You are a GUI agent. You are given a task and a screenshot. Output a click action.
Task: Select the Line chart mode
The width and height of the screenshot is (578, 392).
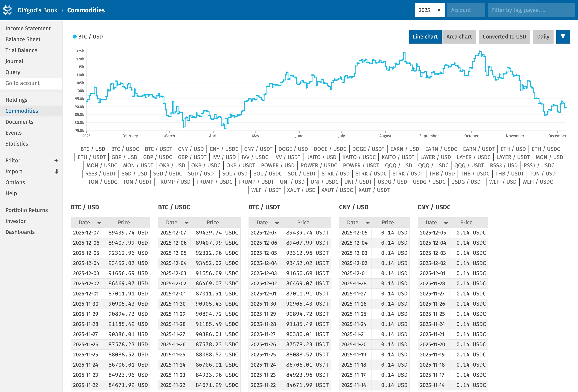coord(425,37)
